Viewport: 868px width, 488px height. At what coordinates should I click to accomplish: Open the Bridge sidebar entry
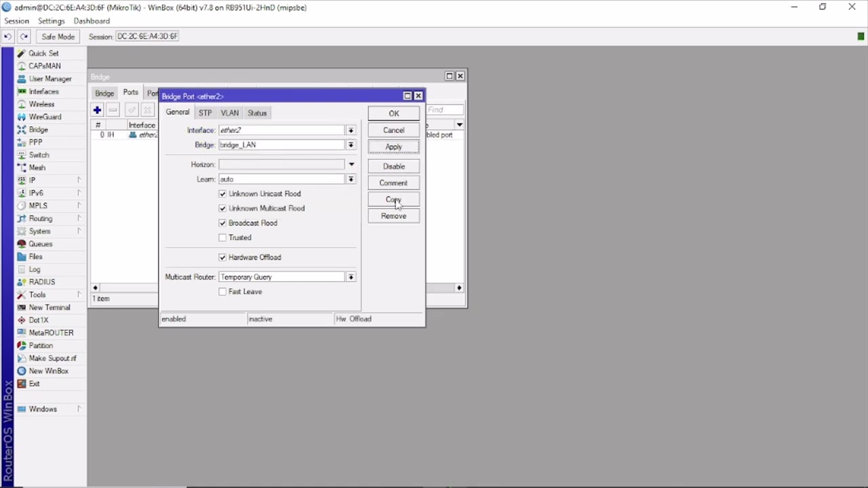point(38,129)
